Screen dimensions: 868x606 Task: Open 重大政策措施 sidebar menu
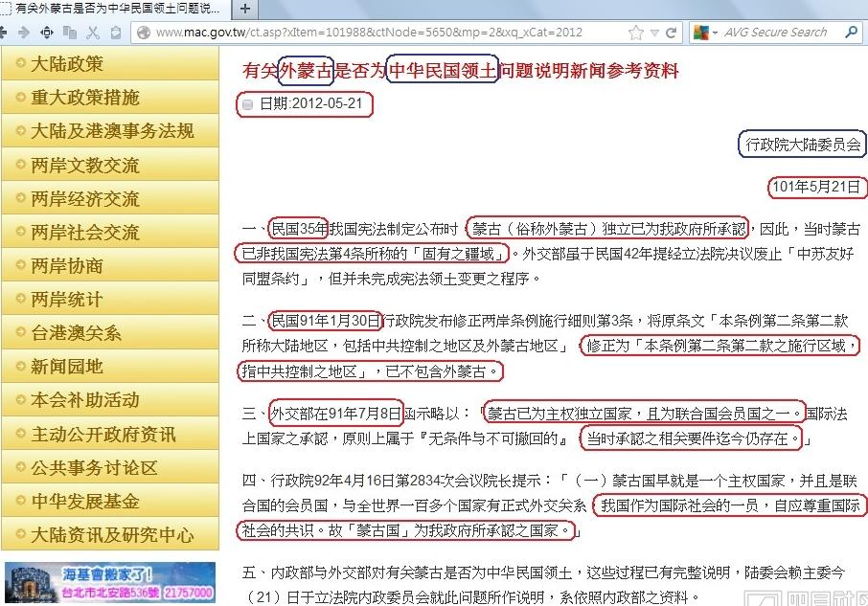[x=110, y=98]
